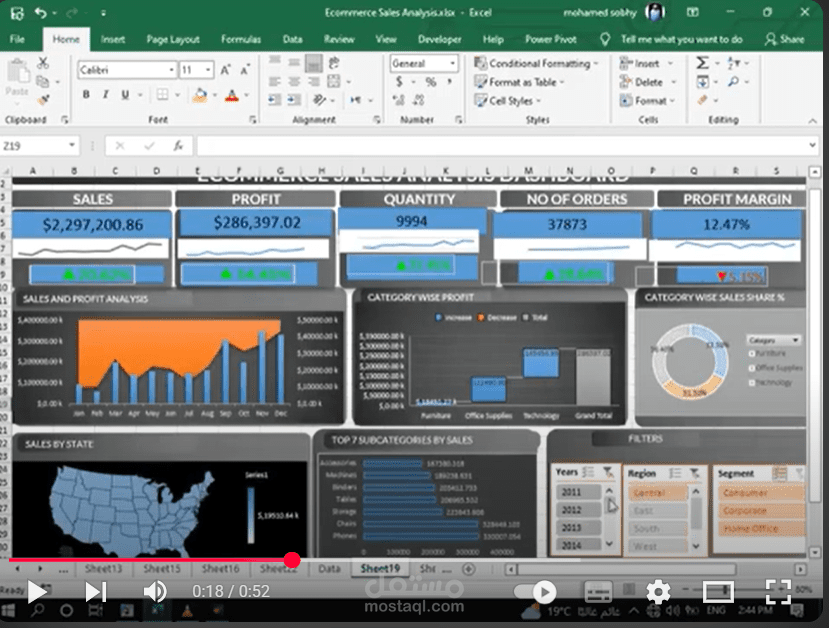This screenshot has width=829, height=628.
Task: Open the General number format dropdown
Action: pos(452,63)
